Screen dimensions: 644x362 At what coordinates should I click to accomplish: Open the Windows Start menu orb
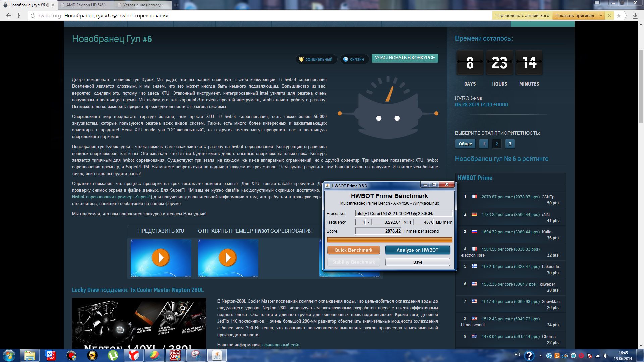point(9,355)
